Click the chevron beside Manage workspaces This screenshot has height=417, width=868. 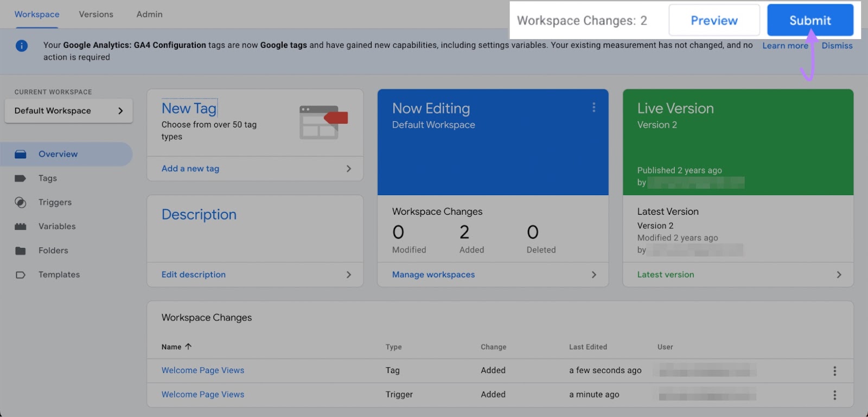point(593,275)
